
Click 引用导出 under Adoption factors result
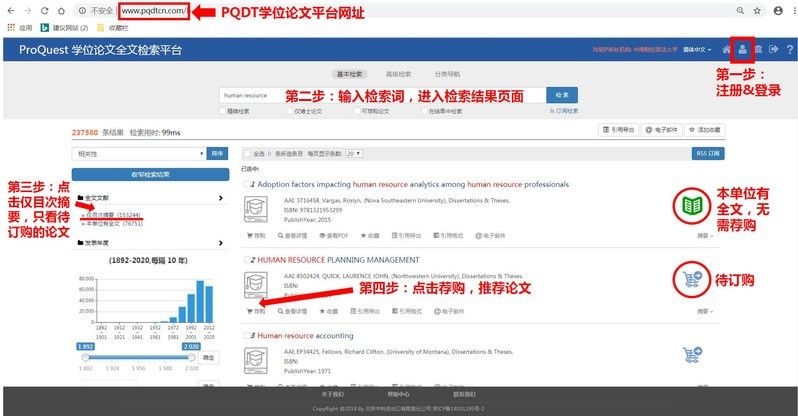click(406, 236)
